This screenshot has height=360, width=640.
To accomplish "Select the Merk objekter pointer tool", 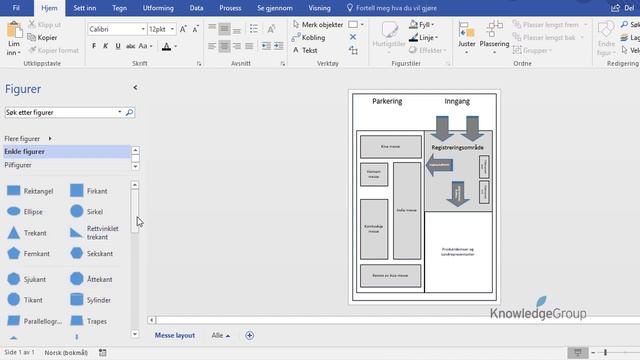I will (318, 25).
